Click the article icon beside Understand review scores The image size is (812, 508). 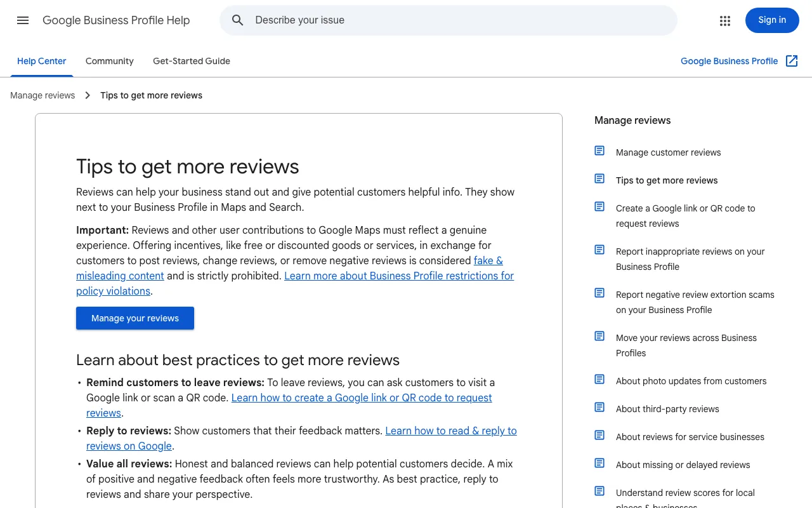click(599, 491)
